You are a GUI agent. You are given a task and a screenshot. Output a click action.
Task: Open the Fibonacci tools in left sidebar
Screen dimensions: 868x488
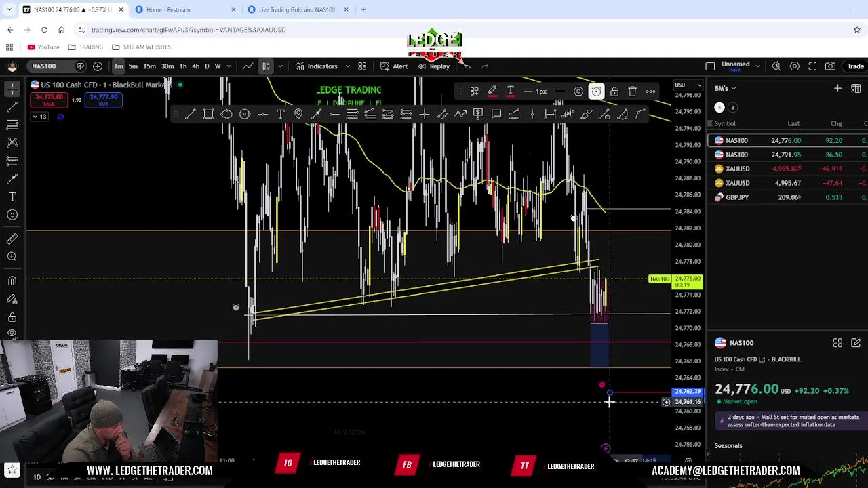(x=12, y=125)
